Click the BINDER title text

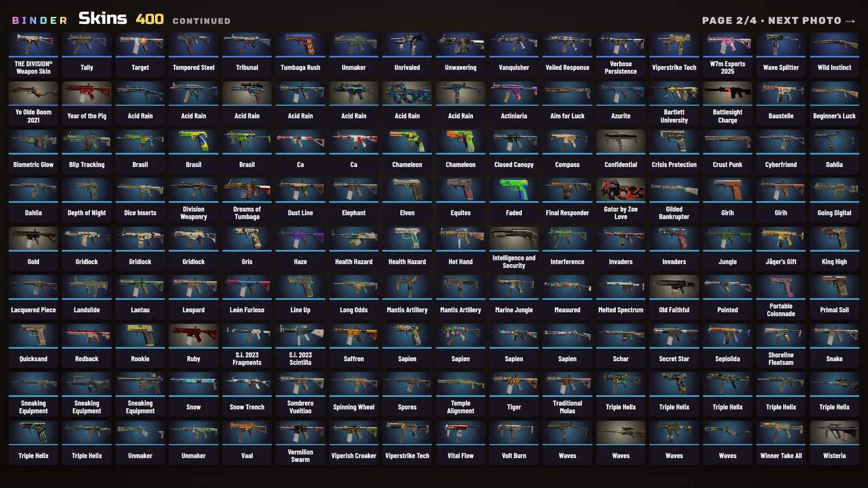point(40,21)
